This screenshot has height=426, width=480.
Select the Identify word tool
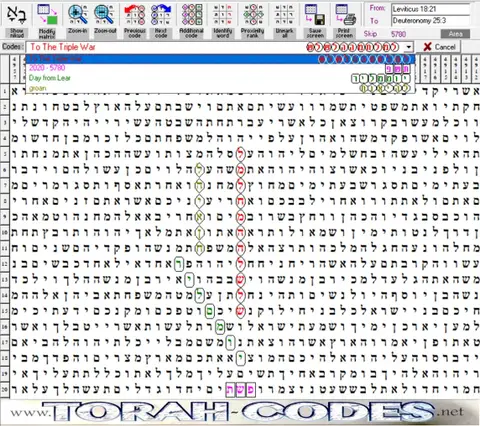(222, 14)
